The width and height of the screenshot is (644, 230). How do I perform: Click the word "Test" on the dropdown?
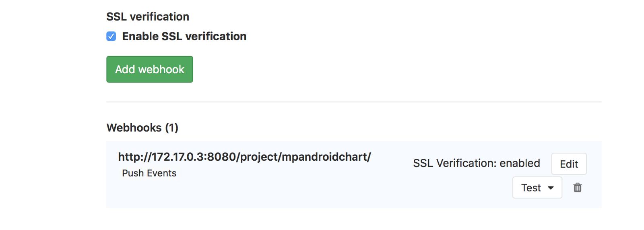click(x=531, y=188)
